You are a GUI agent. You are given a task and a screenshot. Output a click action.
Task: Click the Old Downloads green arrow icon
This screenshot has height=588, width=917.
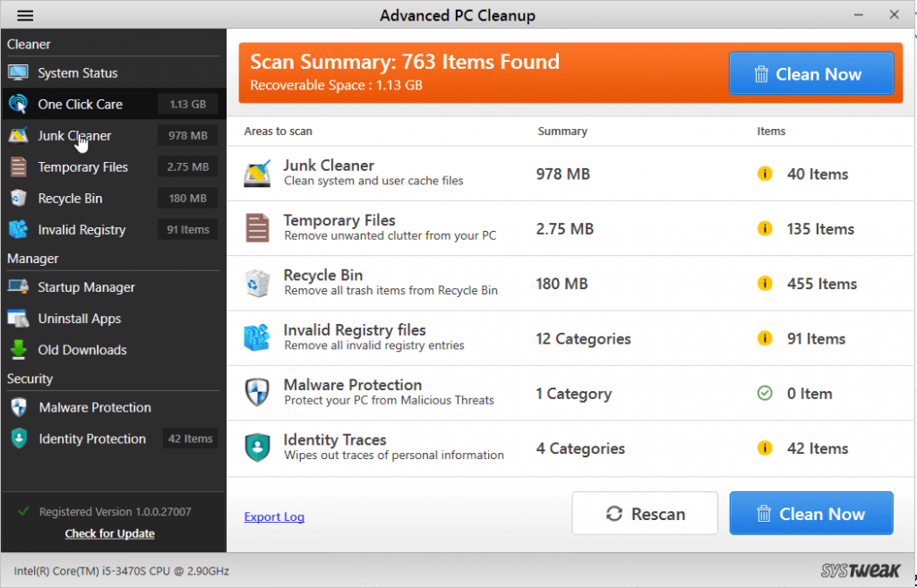18,350
